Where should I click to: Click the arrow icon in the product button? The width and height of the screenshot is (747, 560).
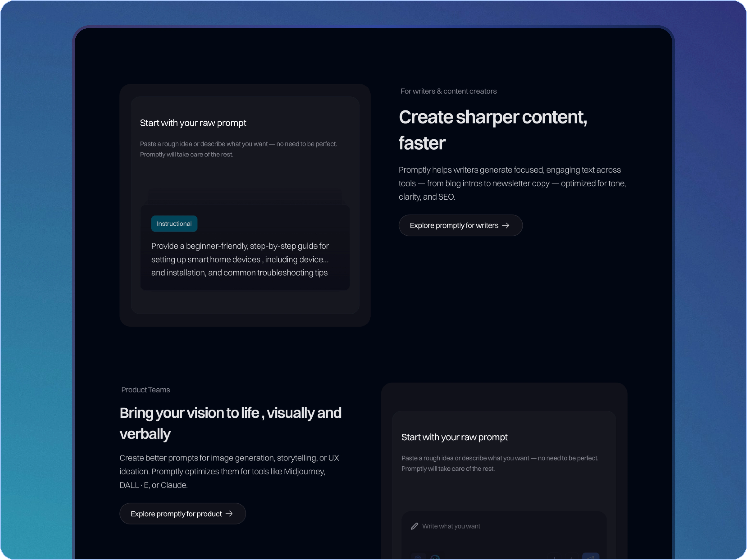pyautogui.click(x=229, y=513)
